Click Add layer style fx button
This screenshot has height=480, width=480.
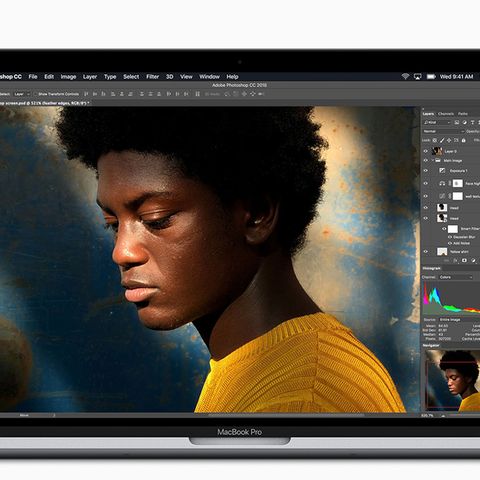[x=455, y=260]
